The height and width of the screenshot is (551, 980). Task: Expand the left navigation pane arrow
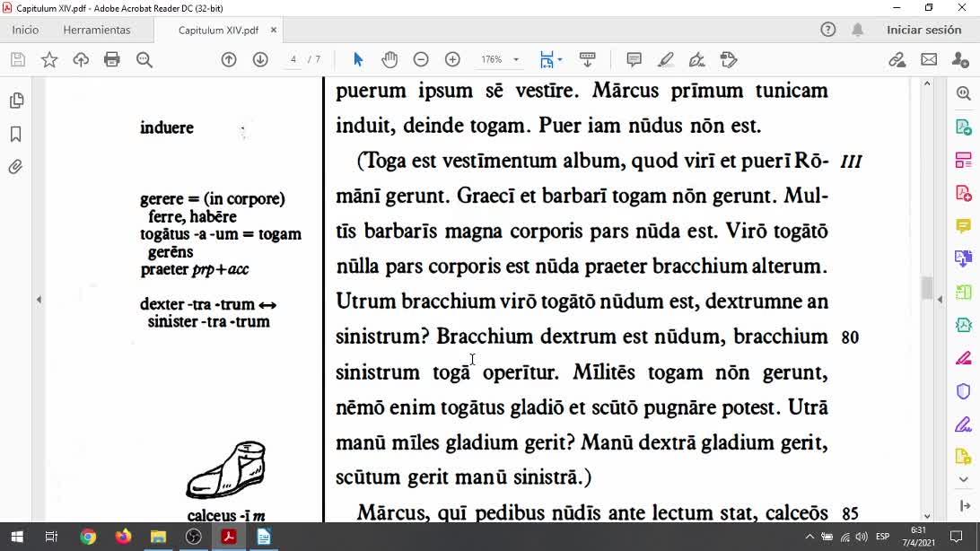point(39,300)
